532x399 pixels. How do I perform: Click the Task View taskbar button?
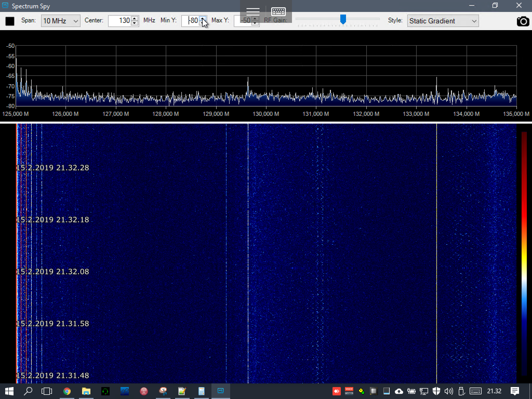(47, 391)
